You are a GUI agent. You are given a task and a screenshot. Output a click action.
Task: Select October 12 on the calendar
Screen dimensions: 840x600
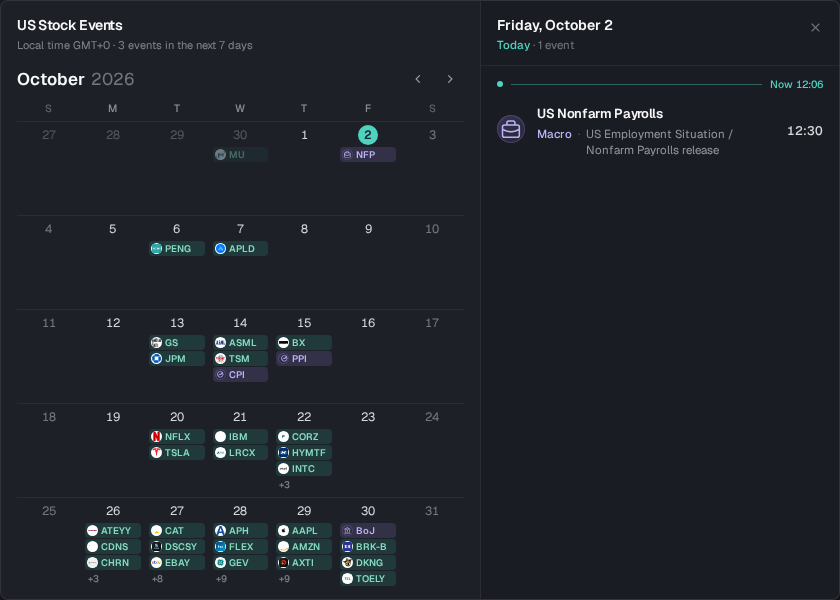point(113,323)
